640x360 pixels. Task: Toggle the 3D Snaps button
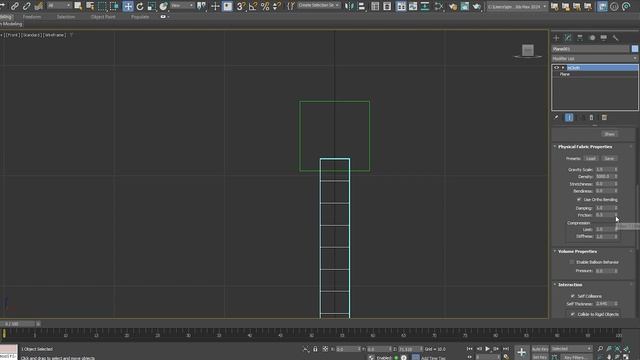(241, 6)
